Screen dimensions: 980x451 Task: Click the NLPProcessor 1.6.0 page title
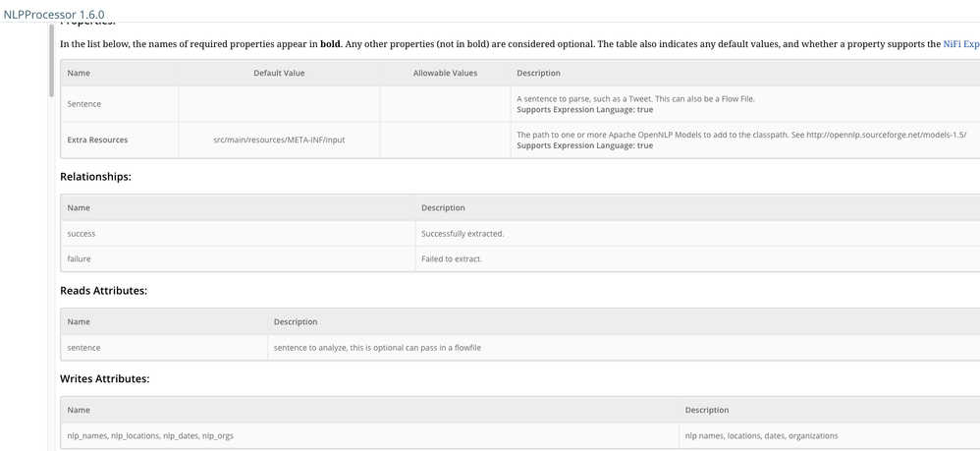[x=54, y=14]
